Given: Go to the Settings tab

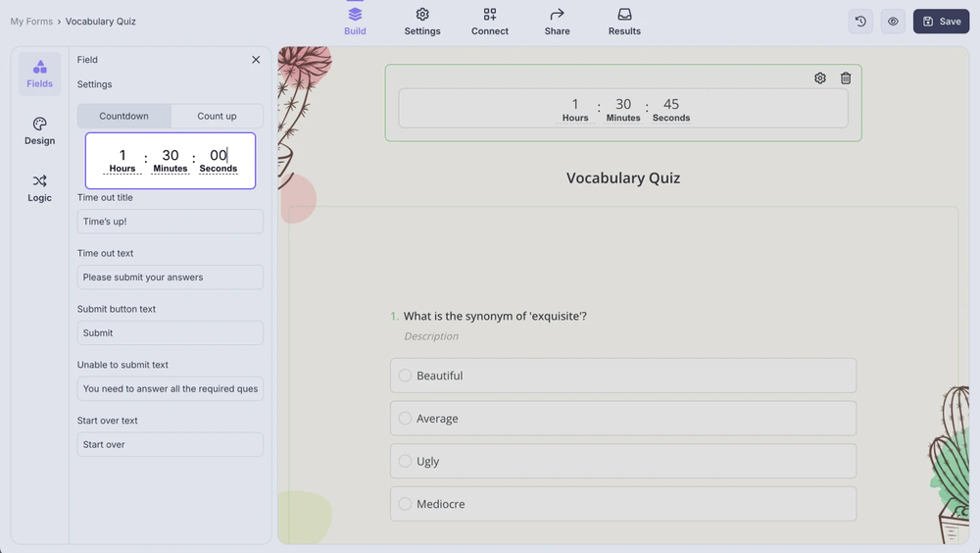Looking at the screenshot, I should [422, 21].
